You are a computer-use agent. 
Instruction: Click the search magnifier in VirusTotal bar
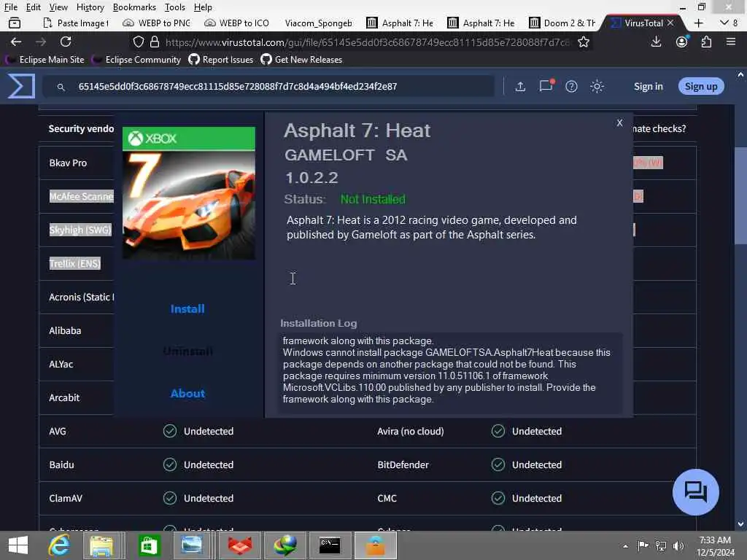click(61, 87)
